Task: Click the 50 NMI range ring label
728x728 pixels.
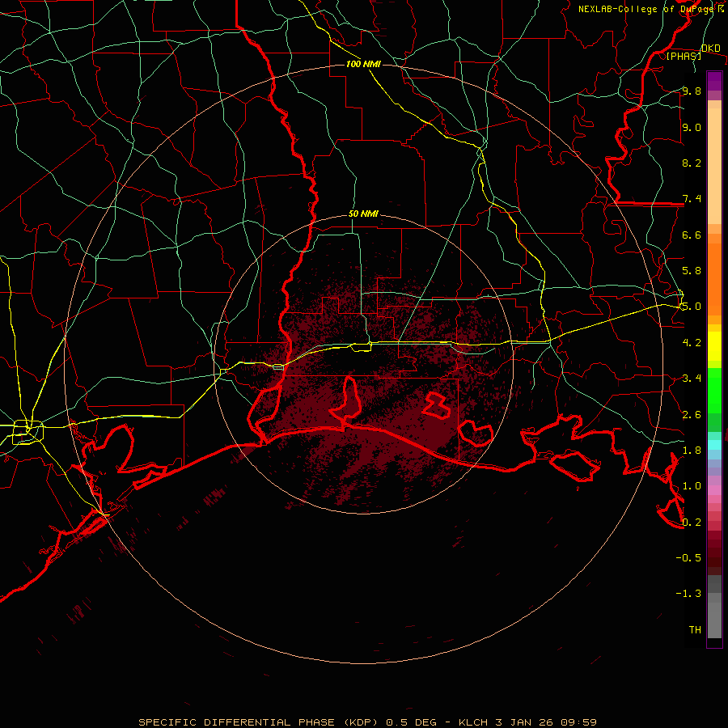Action: click(x=363, y=214)
